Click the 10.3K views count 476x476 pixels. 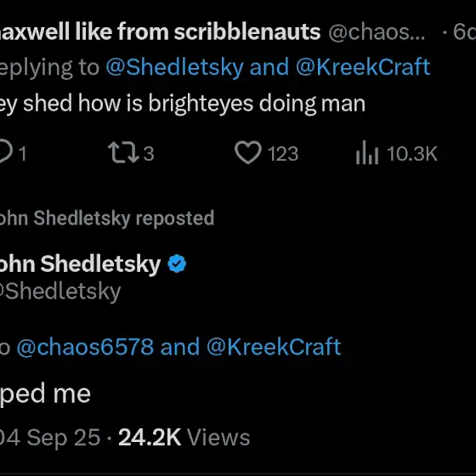[x=412, y=154]
